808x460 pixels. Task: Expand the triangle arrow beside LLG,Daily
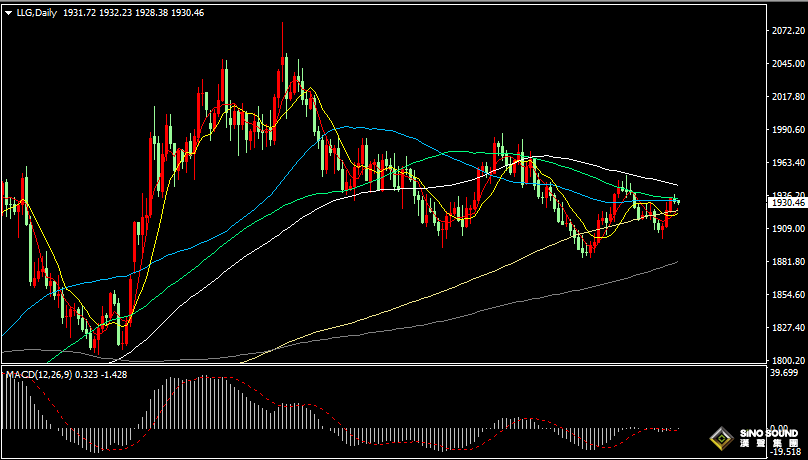[8, 11]
